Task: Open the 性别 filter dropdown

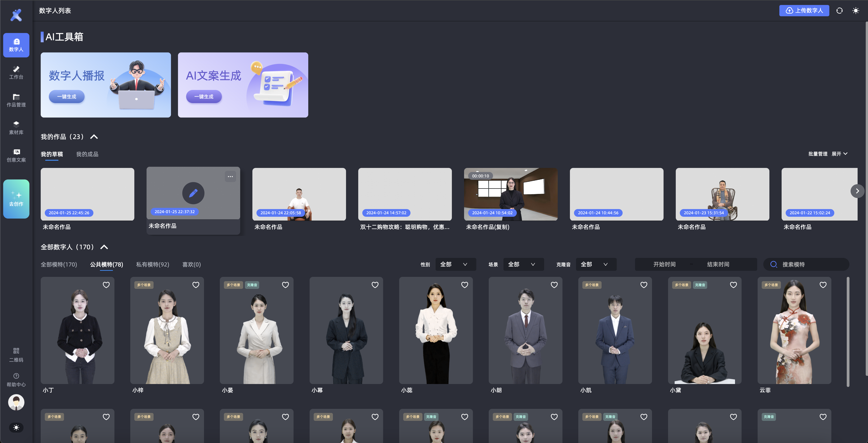Action: [x=456, y=264]
